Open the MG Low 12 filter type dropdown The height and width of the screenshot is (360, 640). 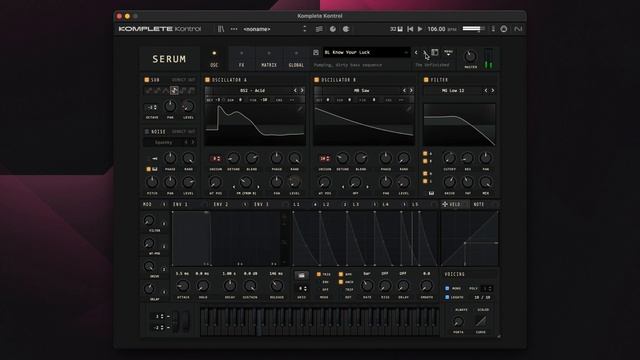point(453,90)
